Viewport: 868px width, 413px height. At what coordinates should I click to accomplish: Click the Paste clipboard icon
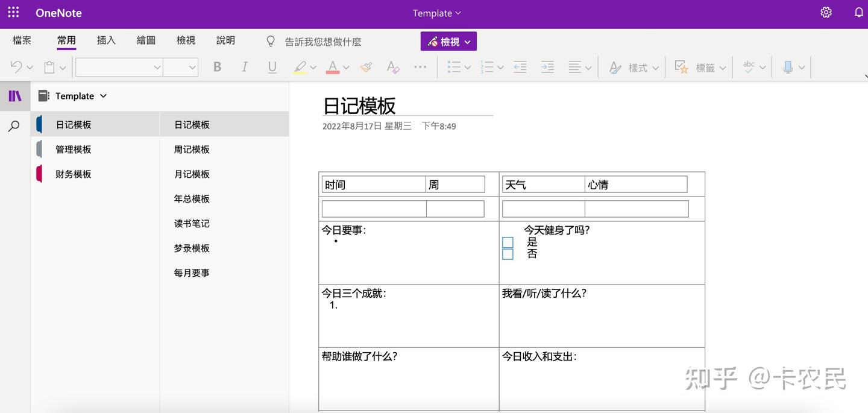click(x=49, y=68)
